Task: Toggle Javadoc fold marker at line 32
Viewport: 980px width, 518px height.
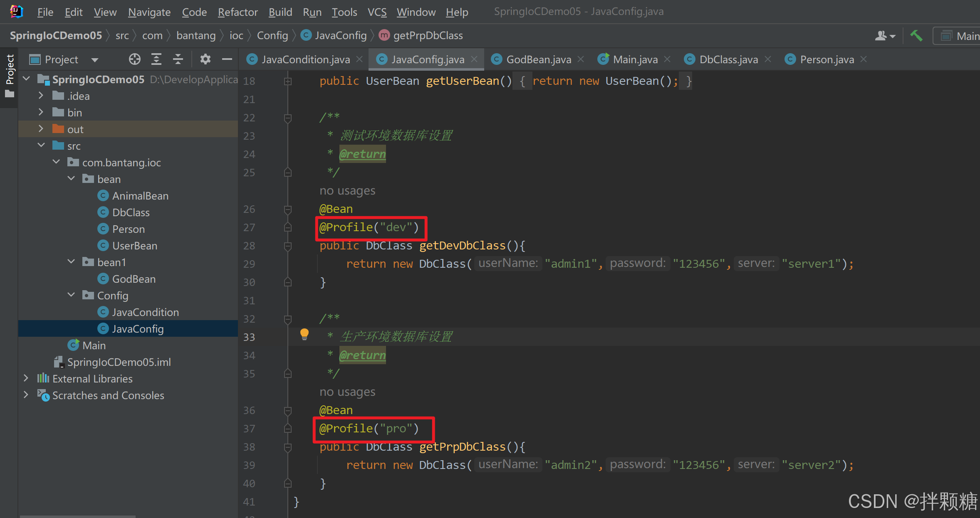Action: click(287, 319)
